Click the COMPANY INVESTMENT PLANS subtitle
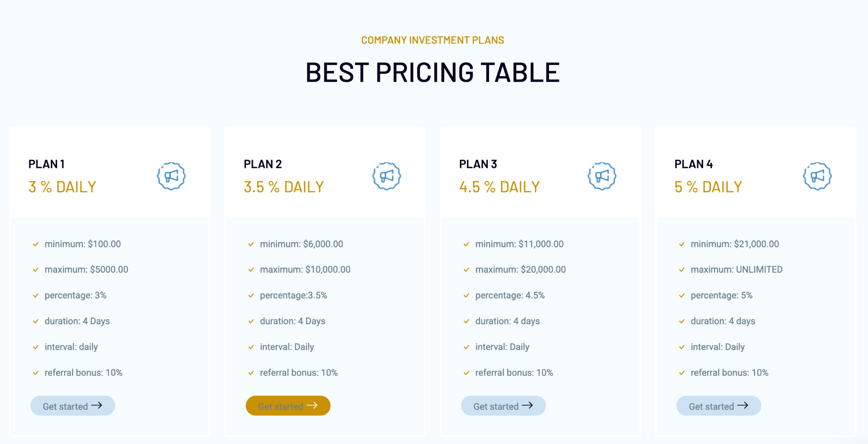Screen dimensions: 868x444 (x=433, y=40)
